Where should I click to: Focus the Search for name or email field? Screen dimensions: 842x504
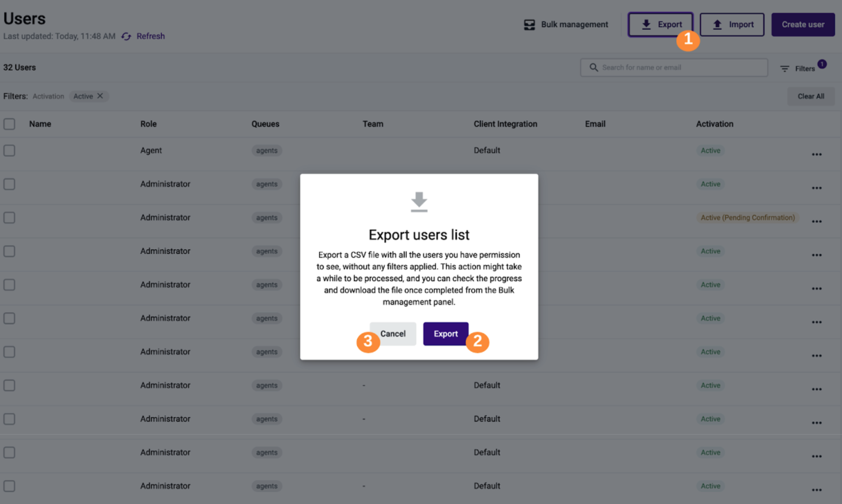674,67
